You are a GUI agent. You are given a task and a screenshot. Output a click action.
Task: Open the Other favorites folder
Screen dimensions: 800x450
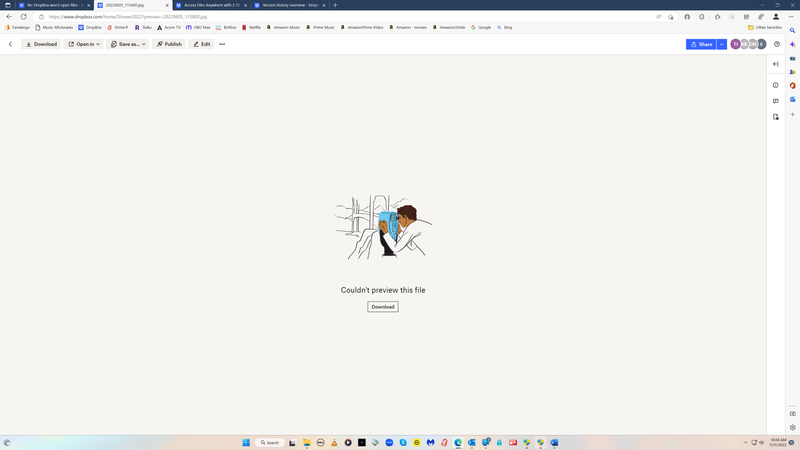tap(765, 28)
